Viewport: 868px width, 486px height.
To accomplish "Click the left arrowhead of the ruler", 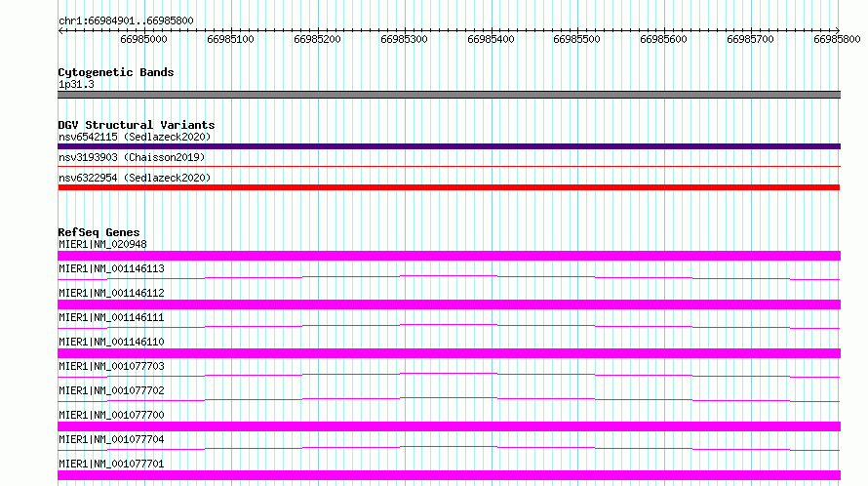I will coord(60,30).
